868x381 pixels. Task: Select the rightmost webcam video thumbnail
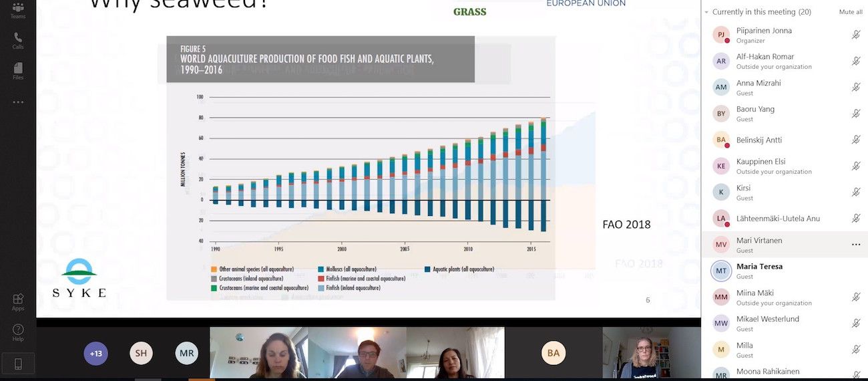tap(651, 353)
